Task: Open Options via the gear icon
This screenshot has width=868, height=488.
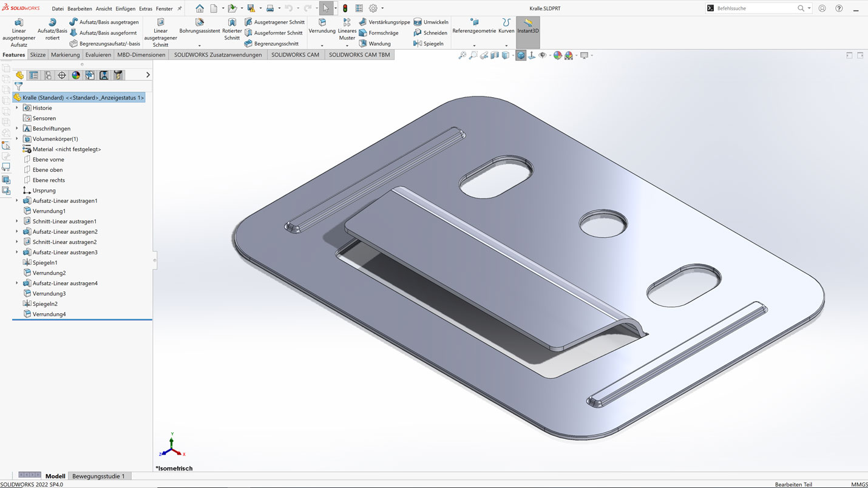Action: pos(373,8)
